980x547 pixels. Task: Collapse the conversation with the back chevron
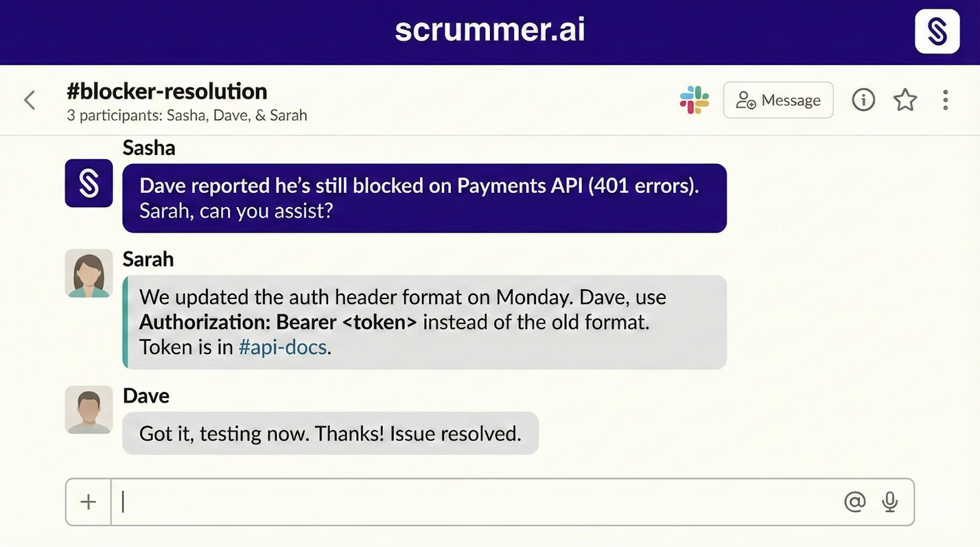(29, 100)
